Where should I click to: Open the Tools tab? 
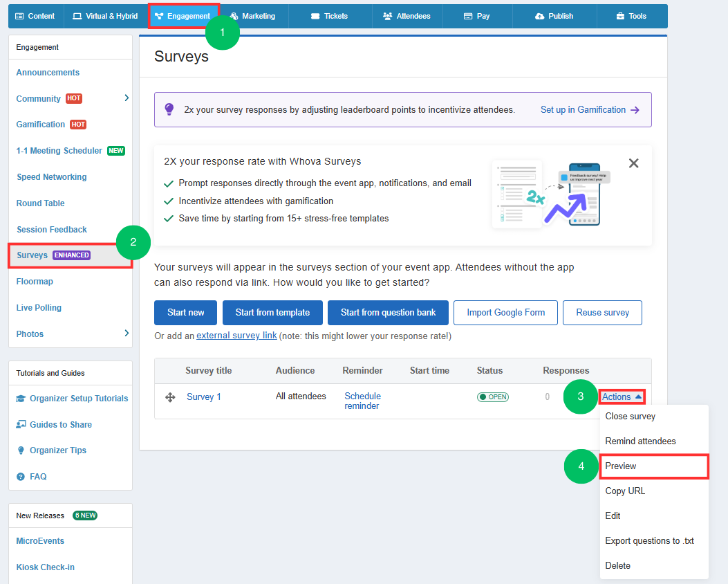(x=631, y=17)
